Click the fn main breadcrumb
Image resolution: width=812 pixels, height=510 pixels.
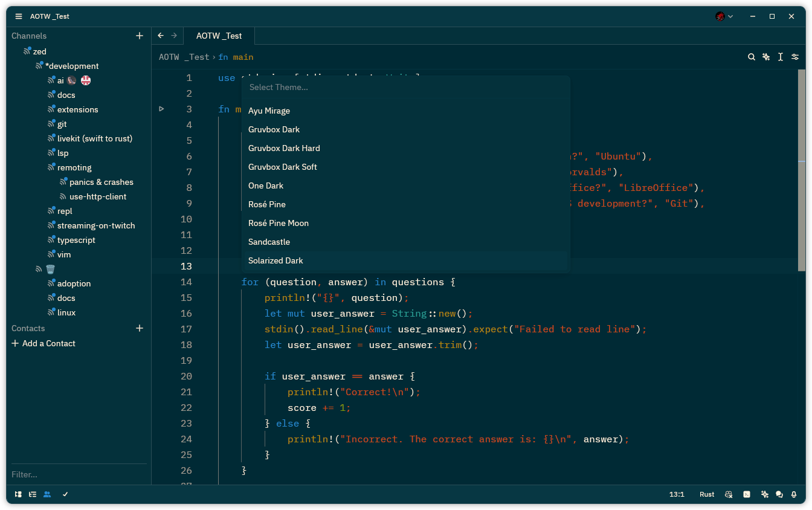pyautogui.click(x=236, y=57)
